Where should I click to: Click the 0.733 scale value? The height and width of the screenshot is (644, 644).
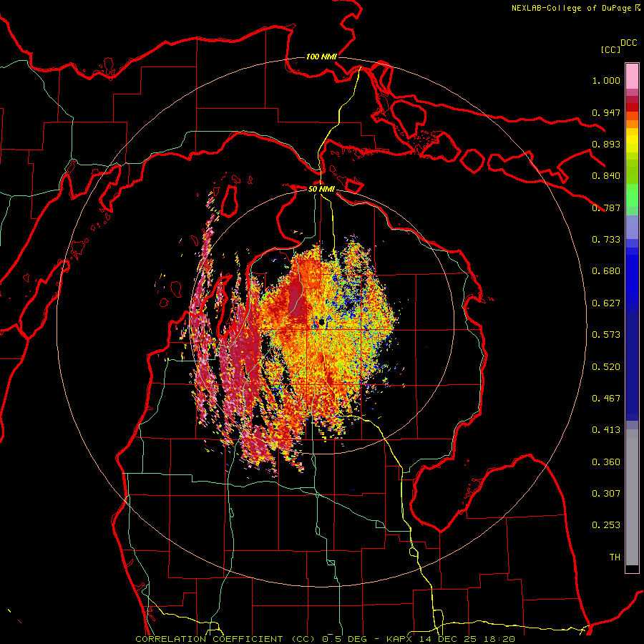click(606, 240)
